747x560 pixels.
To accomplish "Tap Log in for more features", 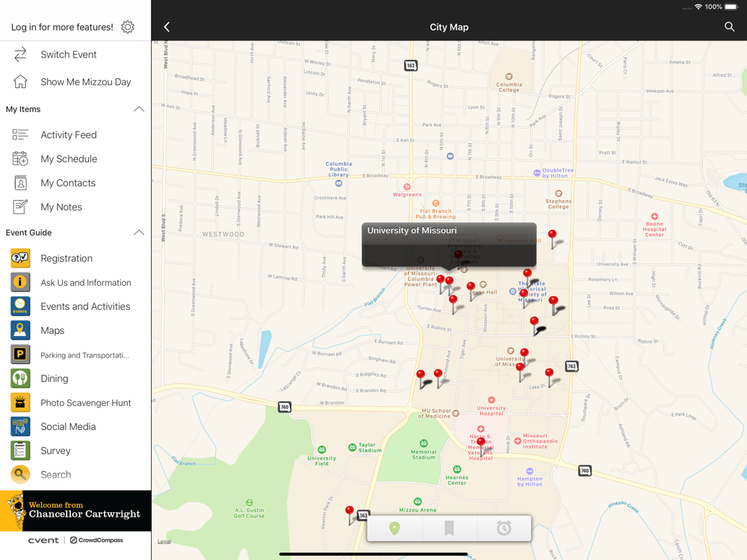I will click(62, 27).
